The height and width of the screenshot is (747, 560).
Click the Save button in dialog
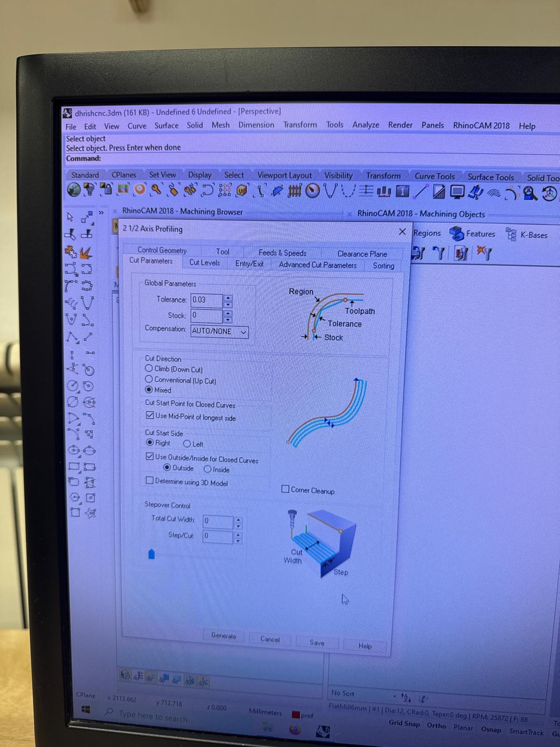click(x=317, y=643)
